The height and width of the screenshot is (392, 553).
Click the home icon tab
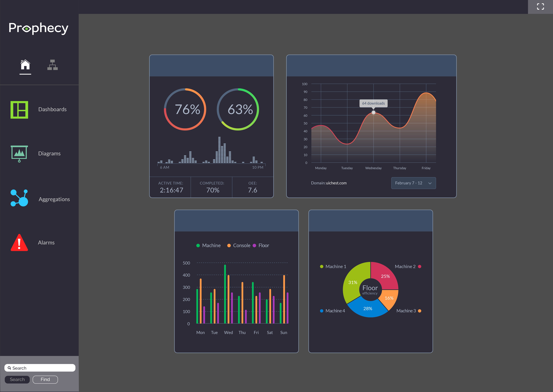(x=25, y=65)
